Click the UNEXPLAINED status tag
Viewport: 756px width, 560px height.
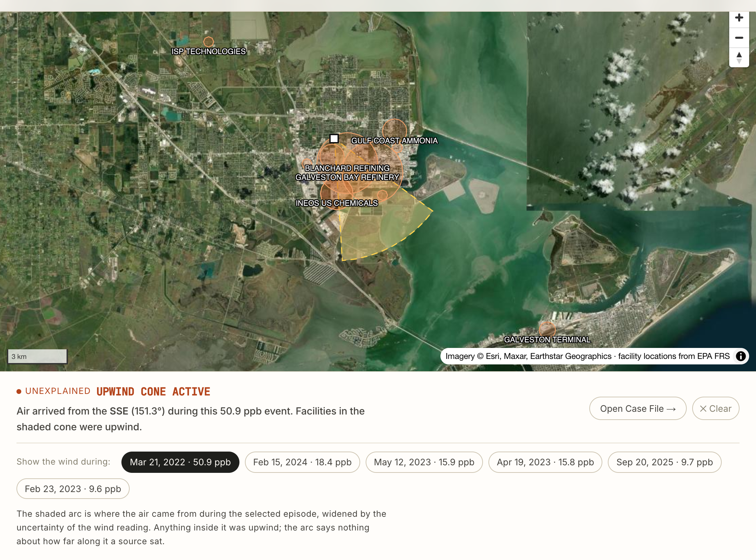click(58, 391)
